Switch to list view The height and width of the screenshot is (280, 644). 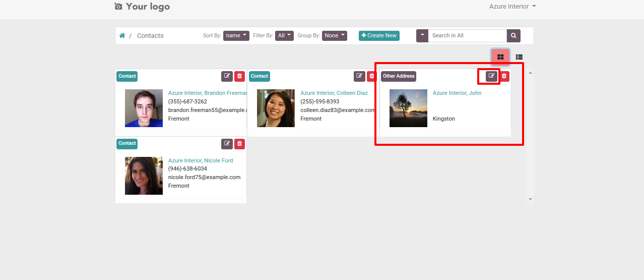click(x=519, y=57)
